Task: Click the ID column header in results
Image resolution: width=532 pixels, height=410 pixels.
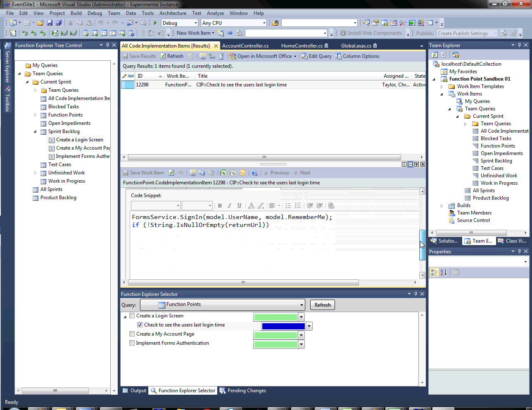Action: point(149,76)
